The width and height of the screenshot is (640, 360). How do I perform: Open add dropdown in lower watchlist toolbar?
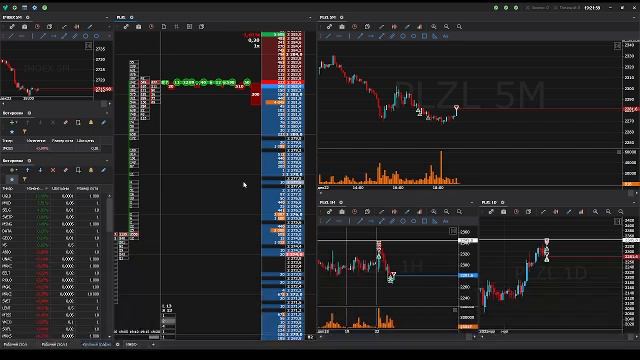pos(13,170)
